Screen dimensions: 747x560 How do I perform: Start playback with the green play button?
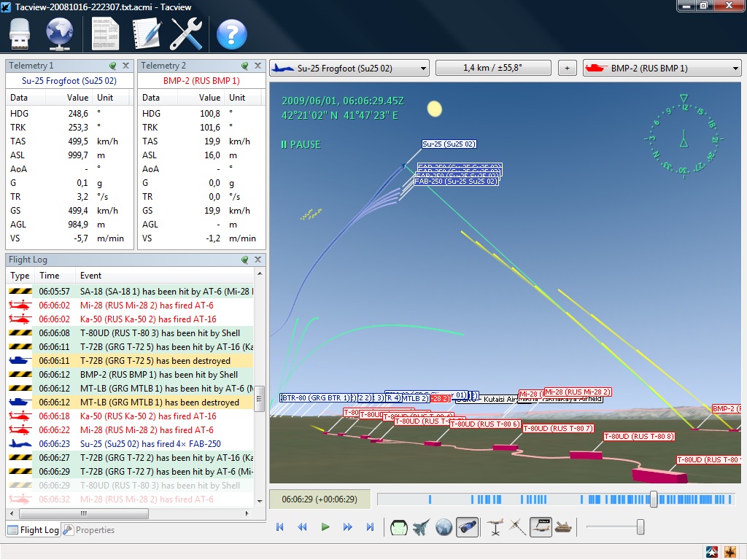pyautogui.click(x=325, y=526)
